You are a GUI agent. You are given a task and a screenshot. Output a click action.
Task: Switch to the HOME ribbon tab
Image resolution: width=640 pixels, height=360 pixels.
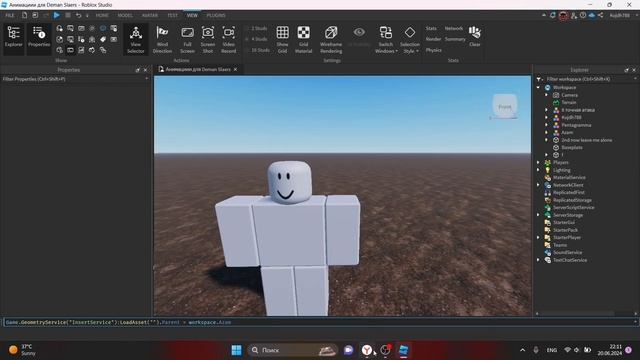click(x=102, y=15)
